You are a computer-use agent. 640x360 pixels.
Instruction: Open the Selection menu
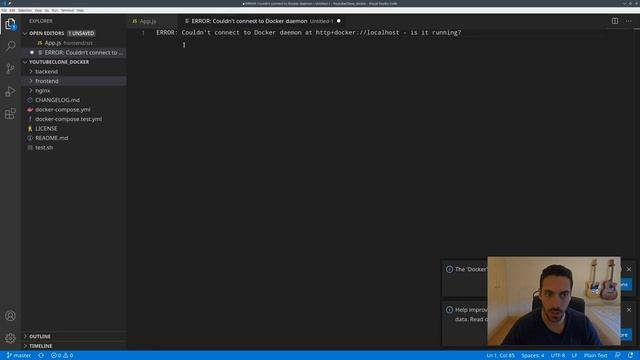coord(25,10)
